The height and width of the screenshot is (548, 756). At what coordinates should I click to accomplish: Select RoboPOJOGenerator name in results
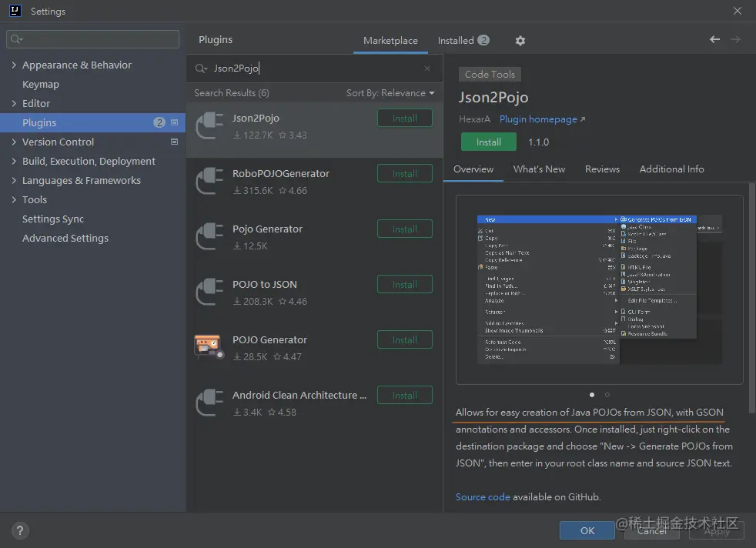tap(280, 173)
